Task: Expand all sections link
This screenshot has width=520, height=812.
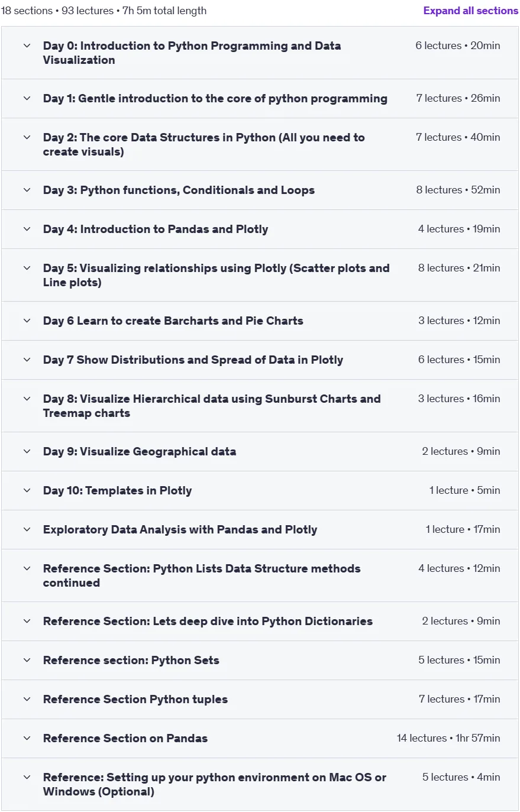Action: 470,11
